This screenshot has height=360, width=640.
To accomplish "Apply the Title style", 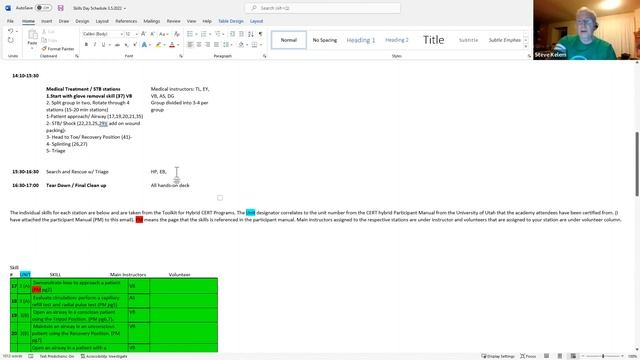I will click(x=433, y=40).
